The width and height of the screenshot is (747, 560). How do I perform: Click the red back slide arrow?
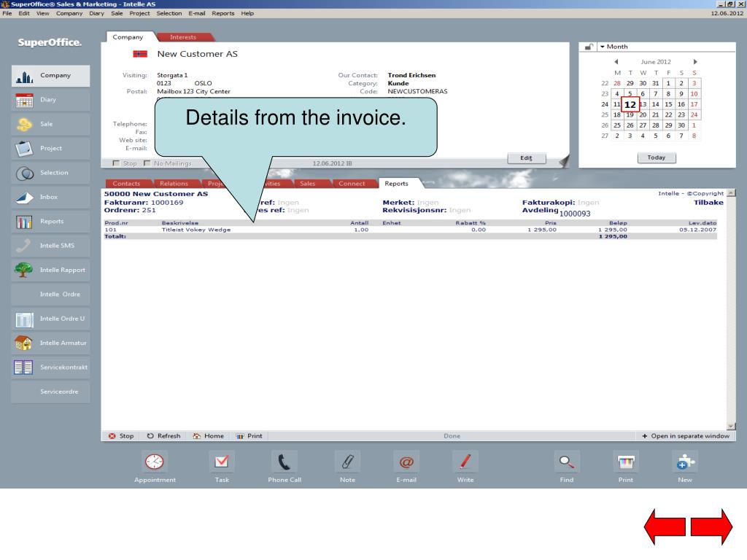(665, 527)
